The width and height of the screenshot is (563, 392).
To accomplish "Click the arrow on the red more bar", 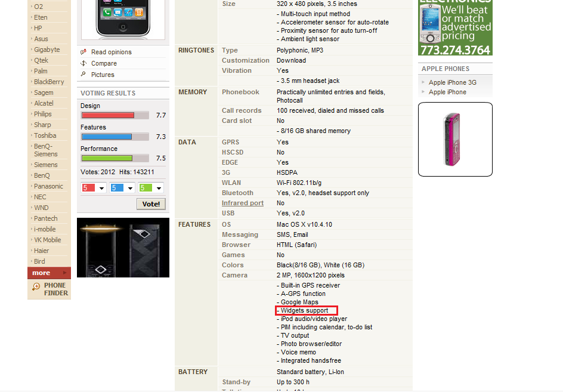I will (64, 273).
